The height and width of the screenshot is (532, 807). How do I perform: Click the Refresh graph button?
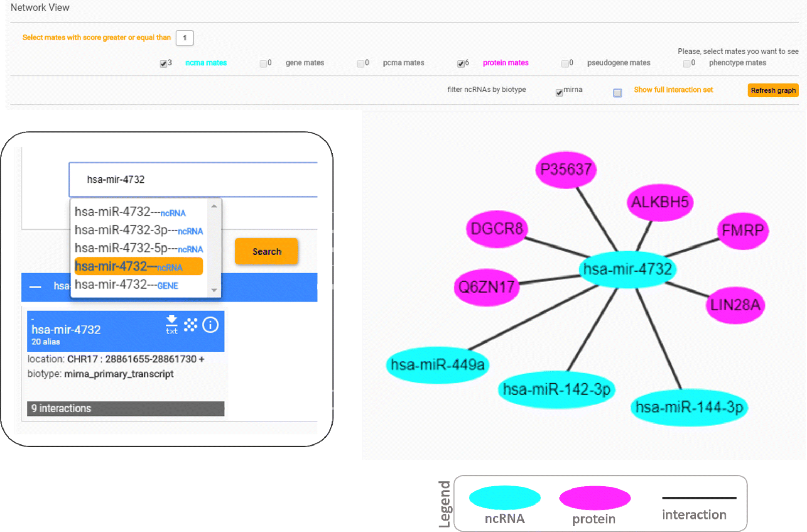click(x=773, y=90)
